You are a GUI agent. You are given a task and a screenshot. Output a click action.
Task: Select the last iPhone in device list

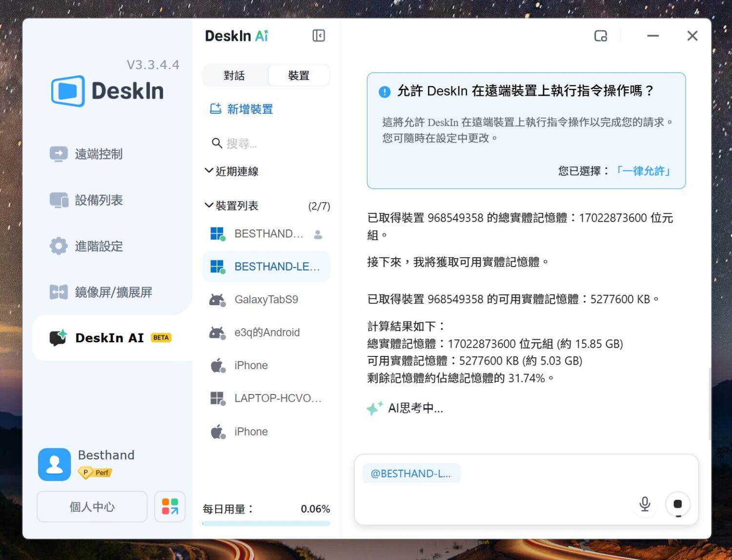266,432
